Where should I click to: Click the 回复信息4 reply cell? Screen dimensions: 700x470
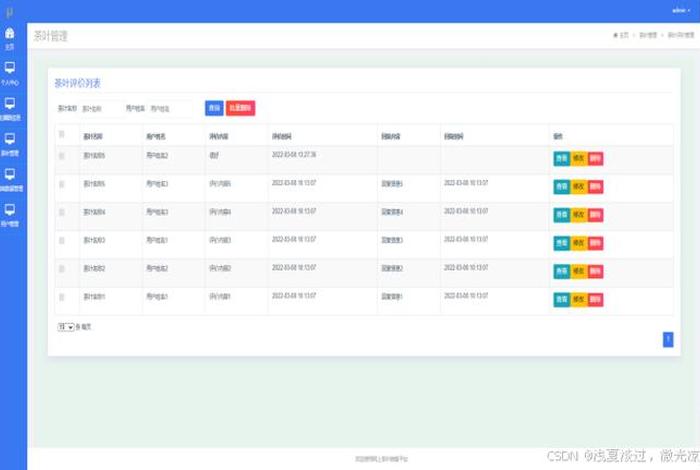392,212
